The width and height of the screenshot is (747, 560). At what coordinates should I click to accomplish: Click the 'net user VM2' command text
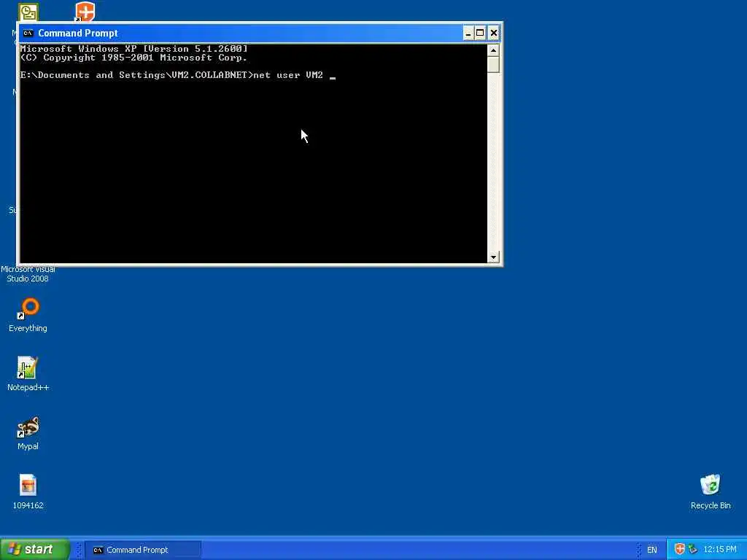click(288, 75)
